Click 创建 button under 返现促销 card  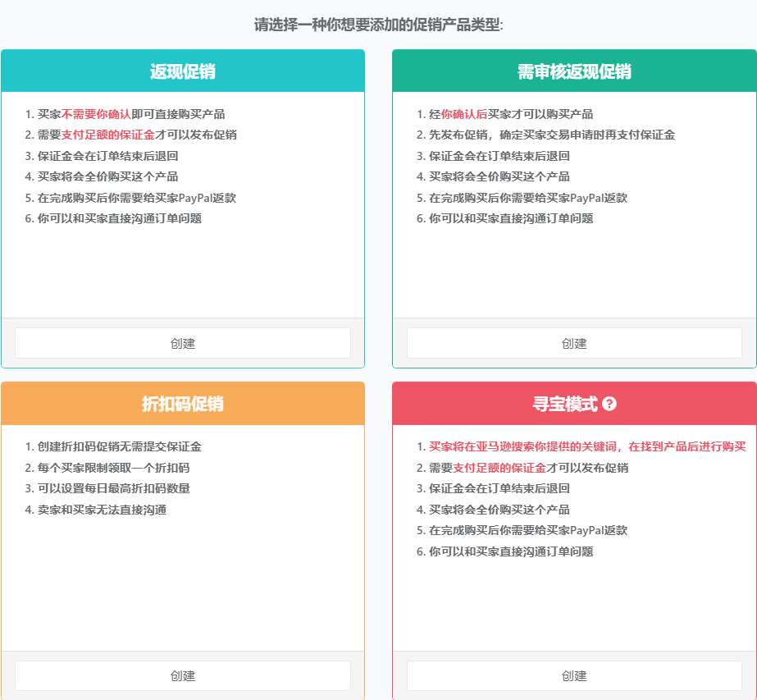(x=183, y=343)
